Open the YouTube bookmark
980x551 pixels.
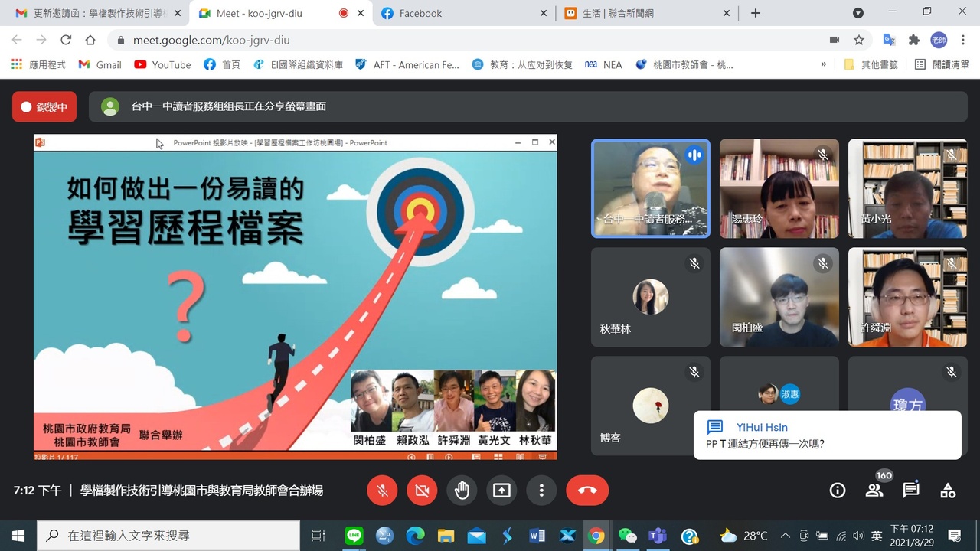coord(162,65)
